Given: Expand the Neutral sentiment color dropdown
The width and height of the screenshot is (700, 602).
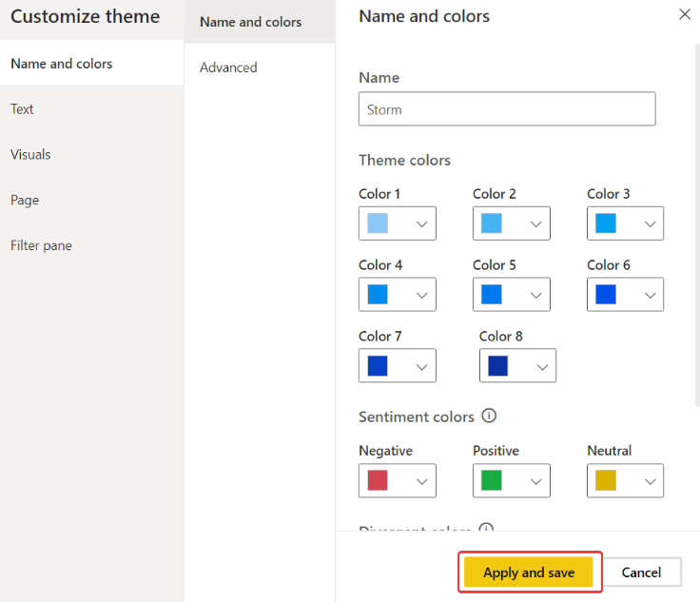Looking at the screenshot, I should tap(650, 481).
